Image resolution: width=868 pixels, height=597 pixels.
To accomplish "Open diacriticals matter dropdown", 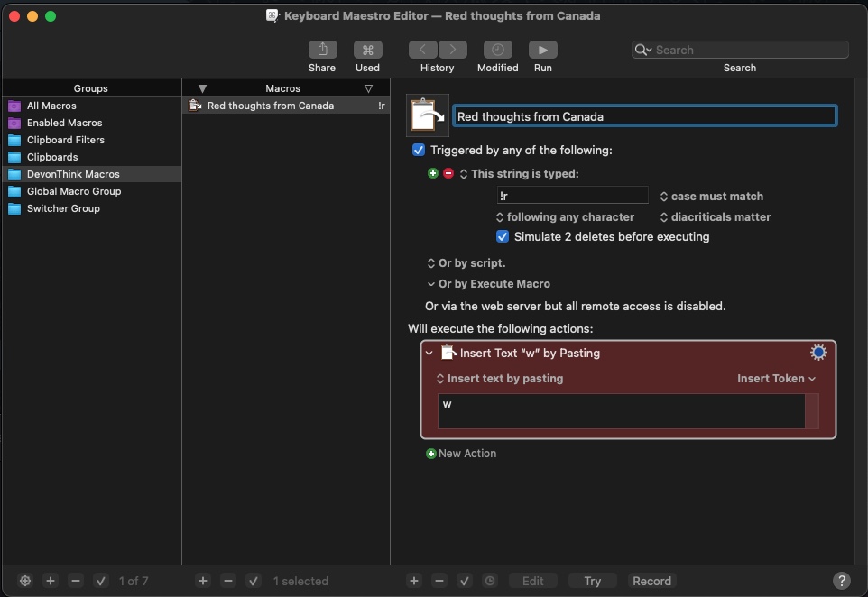I will pos(716,217).
